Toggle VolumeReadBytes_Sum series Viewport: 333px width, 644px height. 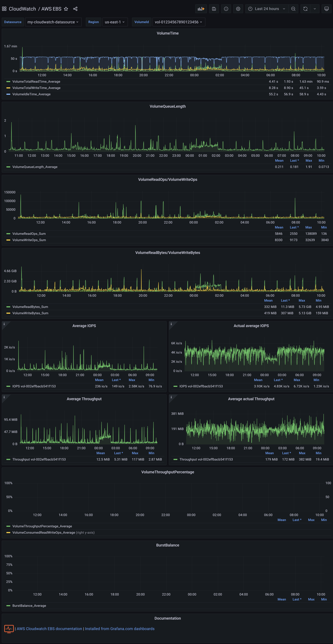(x=30, y=307)
